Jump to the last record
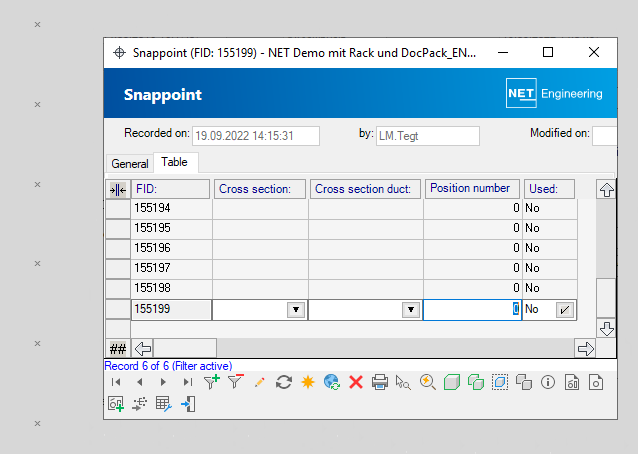The width and height of the screenshot is (638, 454). [x=187, y=382]
